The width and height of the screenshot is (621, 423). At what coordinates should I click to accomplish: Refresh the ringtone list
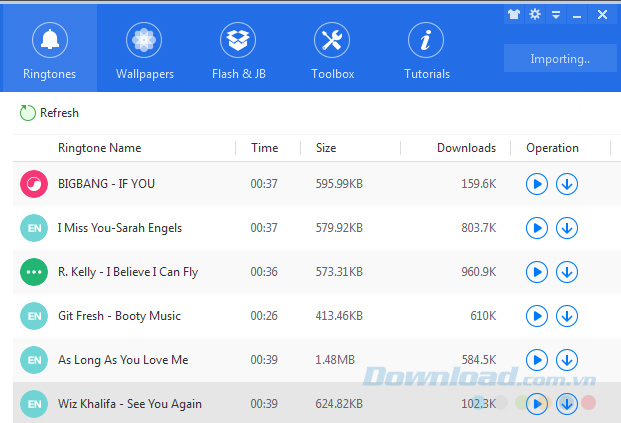point(49,113)
